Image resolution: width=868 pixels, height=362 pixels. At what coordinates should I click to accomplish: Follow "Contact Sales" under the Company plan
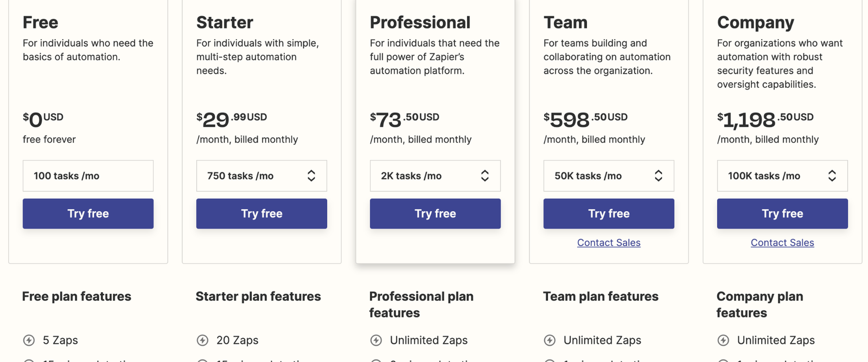pyautogui.click(x=782, y=243)
